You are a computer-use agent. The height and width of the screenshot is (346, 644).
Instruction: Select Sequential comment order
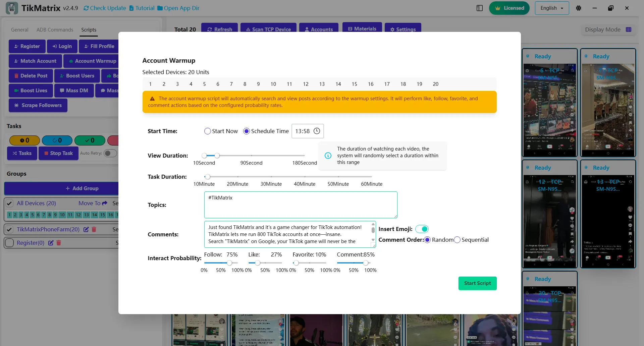click(x=457, y=240)
